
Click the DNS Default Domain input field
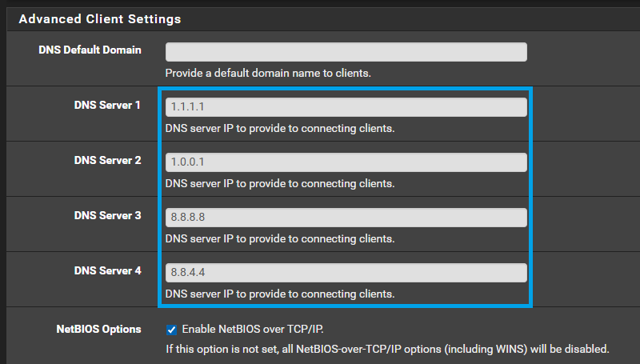346,52
